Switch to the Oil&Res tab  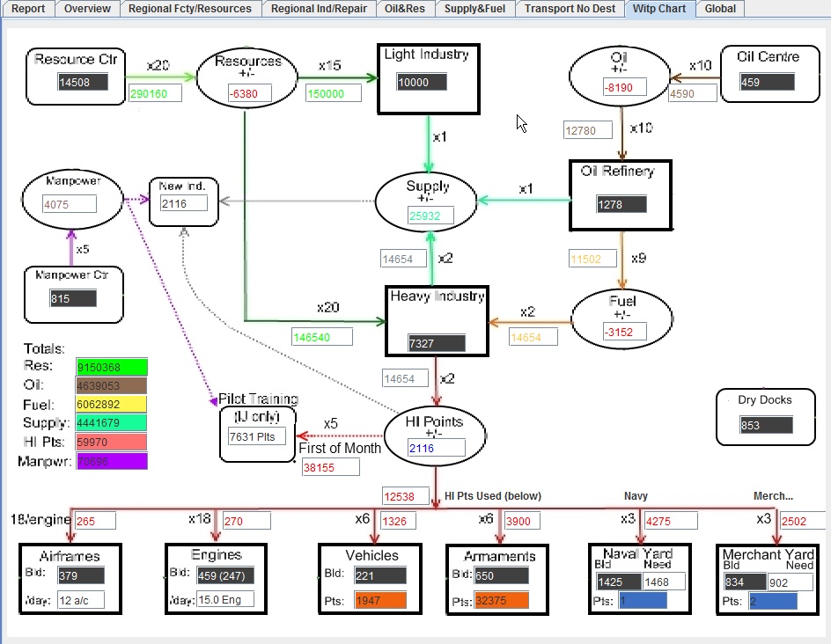(x=405, y=9)
